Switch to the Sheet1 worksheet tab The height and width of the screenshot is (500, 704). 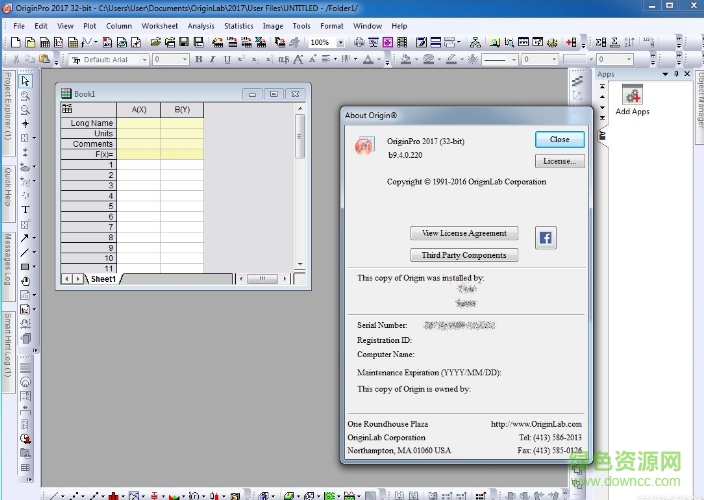[x=103, y=279]
